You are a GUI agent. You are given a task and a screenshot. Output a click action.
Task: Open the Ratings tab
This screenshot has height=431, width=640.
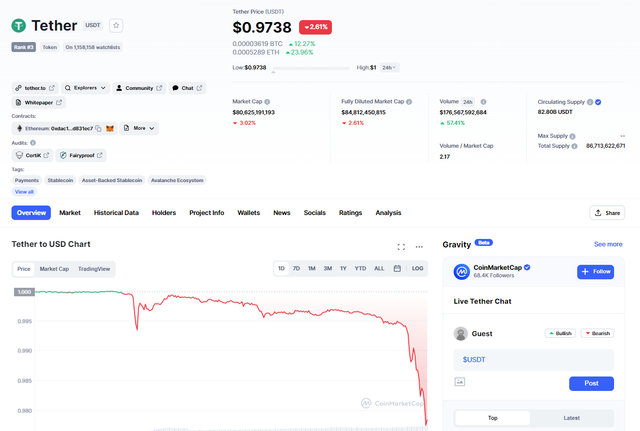tap(350, 213)
